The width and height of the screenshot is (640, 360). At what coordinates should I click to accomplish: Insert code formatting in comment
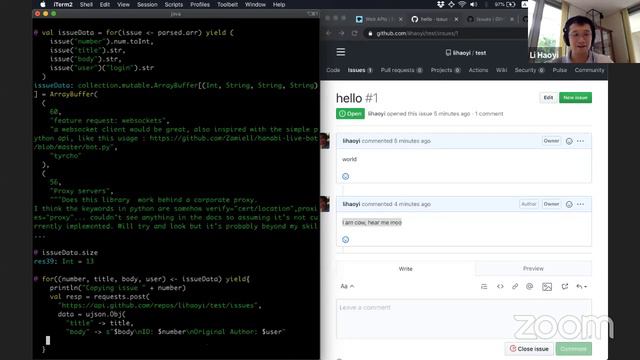click(500, 287)
